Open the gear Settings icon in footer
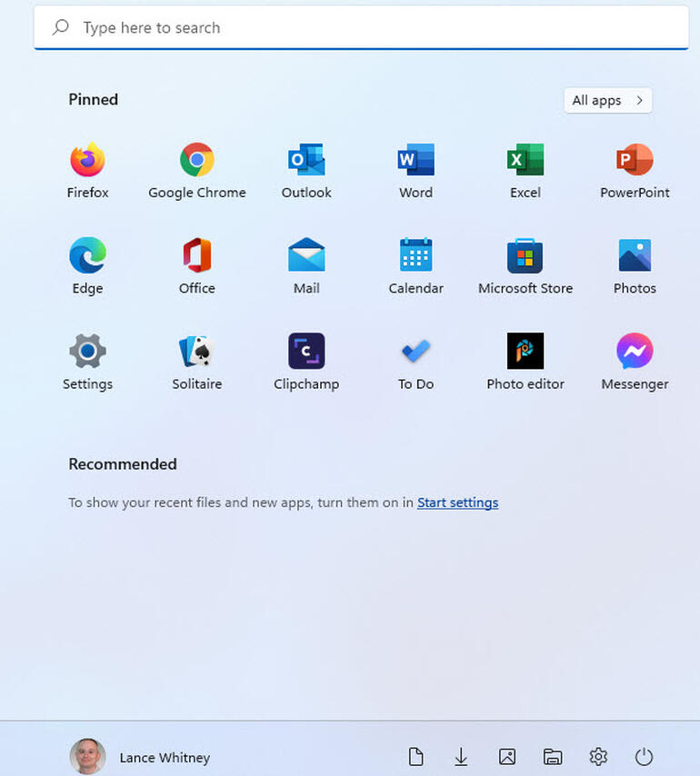 pyautogui.click(x=598, y=757)
